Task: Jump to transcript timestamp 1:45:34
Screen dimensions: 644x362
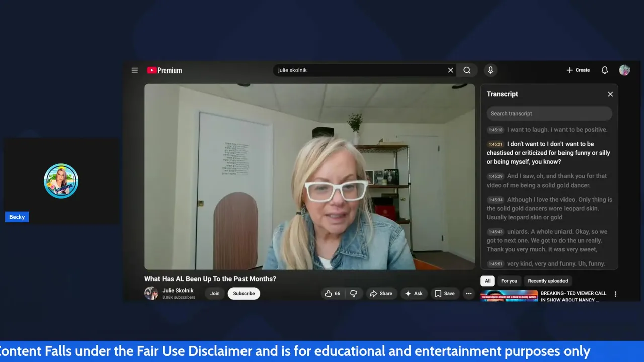Action: tap(496, 200)
